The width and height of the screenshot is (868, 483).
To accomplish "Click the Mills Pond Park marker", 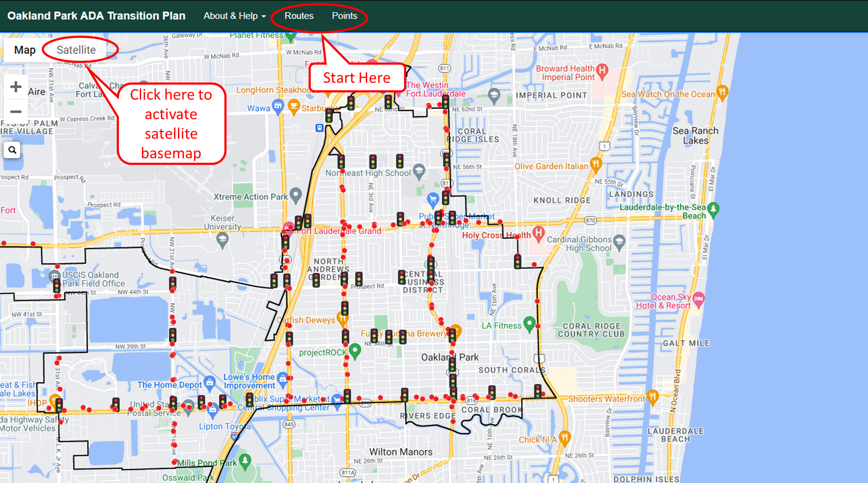I will pyautogui.click(x=245, y=461).
